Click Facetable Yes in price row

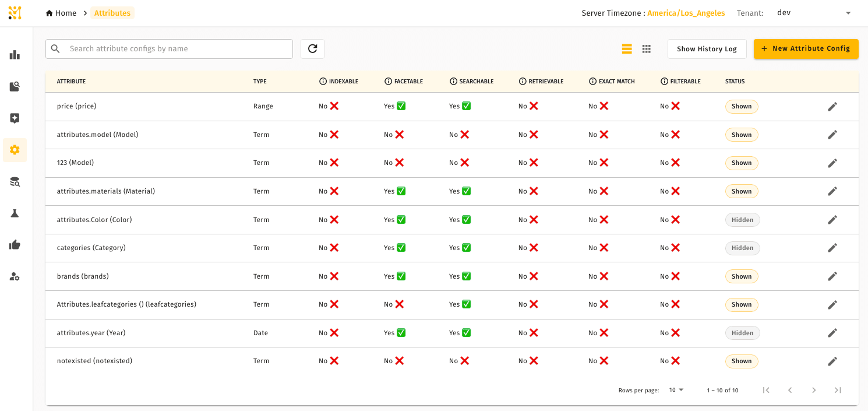click(394, 107)
